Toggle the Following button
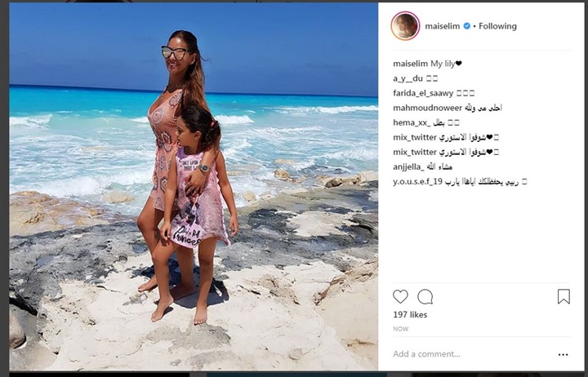Screen dimensions: 588x377 tap(497, 26)
